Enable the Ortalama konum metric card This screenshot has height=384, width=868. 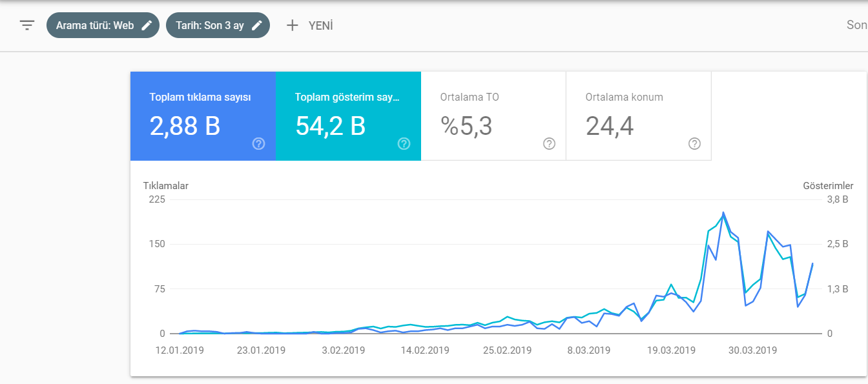click(x=639, y=116)
